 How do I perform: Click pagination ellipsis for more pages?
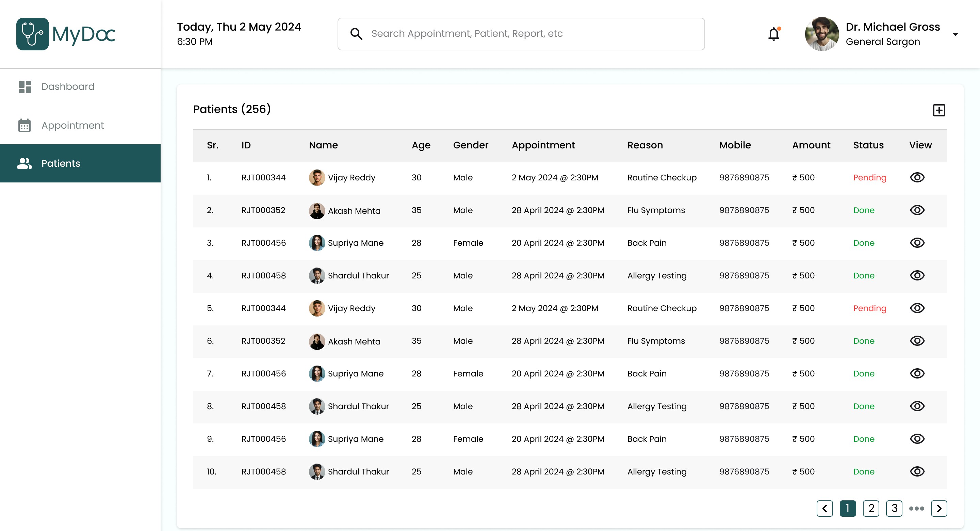pos(916,509)
